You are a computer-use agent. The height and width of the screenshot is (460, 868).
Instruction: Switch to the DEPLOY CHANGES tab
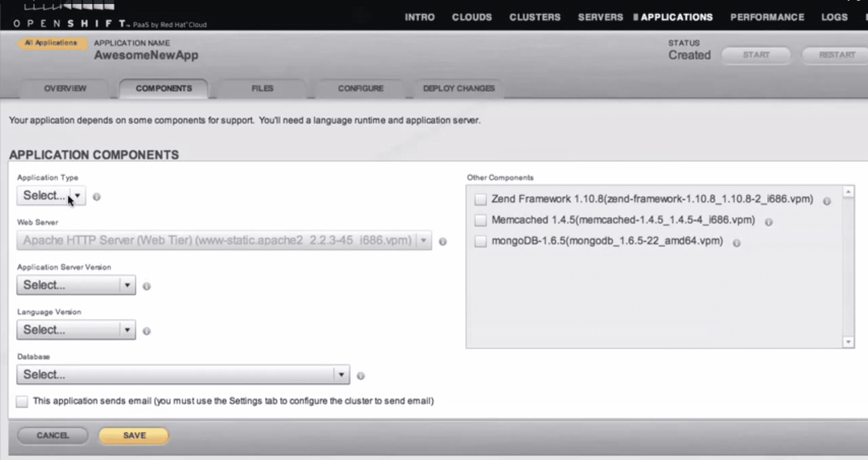point(459,89)
